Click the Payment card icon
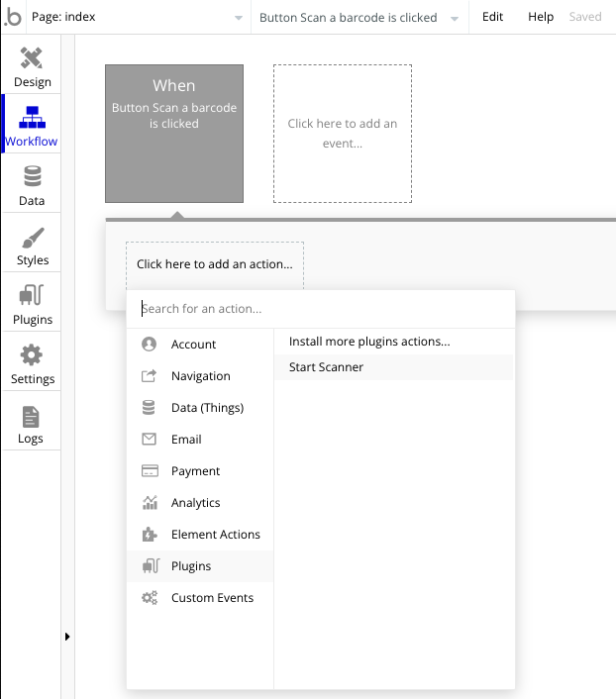616x699 pixels. tap(150, 470)
